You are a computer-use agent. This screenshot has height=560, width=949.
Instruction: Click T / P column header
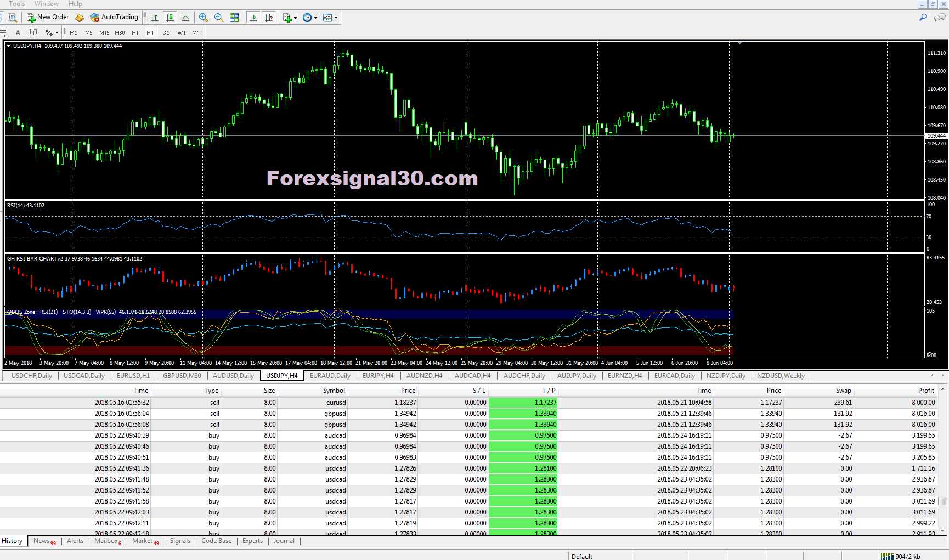coord(523,391)
